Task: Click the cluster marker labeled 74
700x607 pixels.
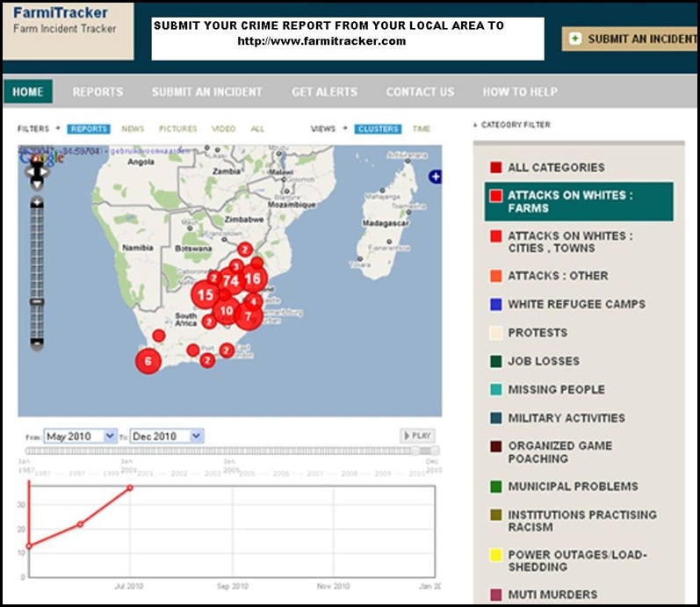Action: 231,281
